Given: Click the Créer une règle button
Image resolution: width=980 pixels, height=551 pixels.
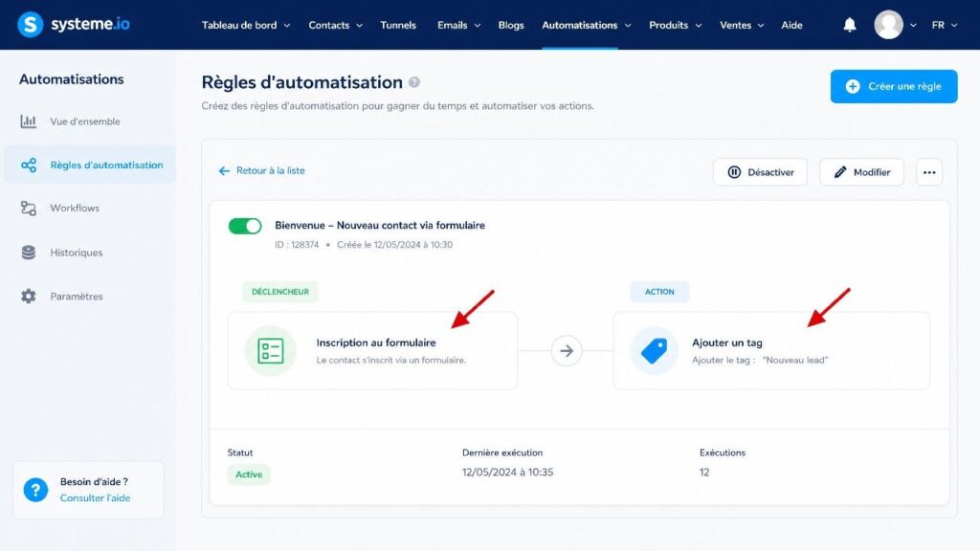Looking at the screenshot, I should pos(894,86).
